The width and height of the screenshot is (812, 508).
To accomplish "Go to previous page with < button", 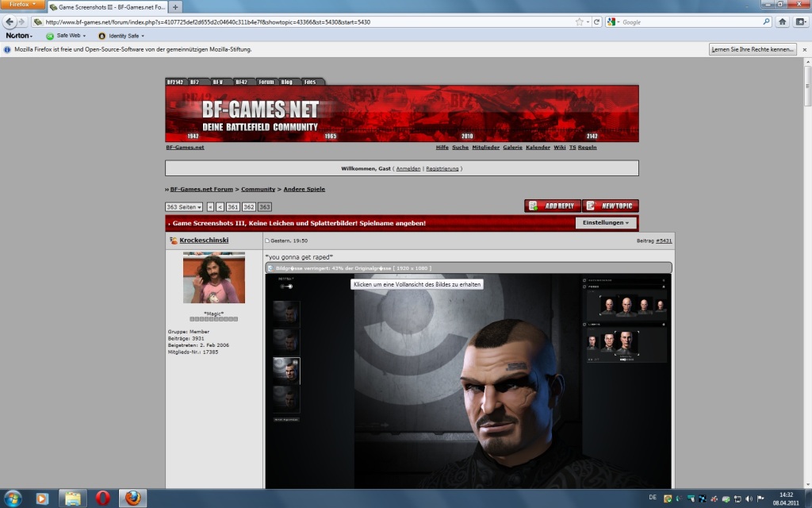I will [x=220, y=207].
